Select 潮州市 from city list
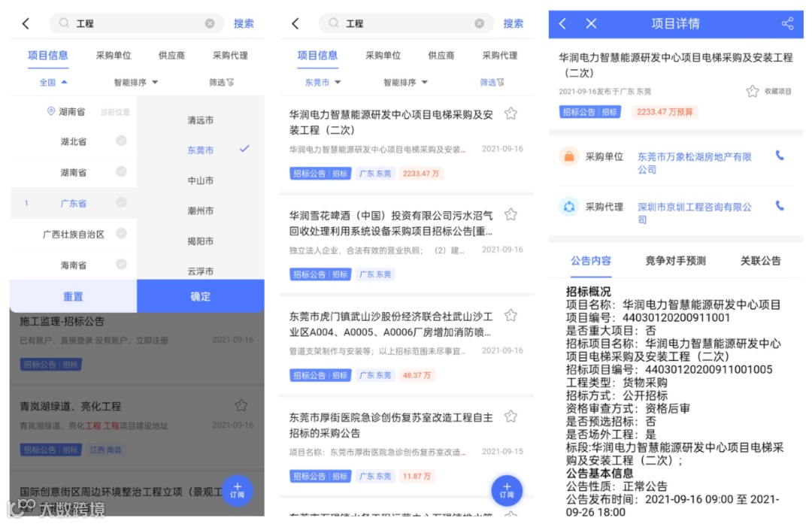Viewport: 812px width, 524px height. point(201,211)
